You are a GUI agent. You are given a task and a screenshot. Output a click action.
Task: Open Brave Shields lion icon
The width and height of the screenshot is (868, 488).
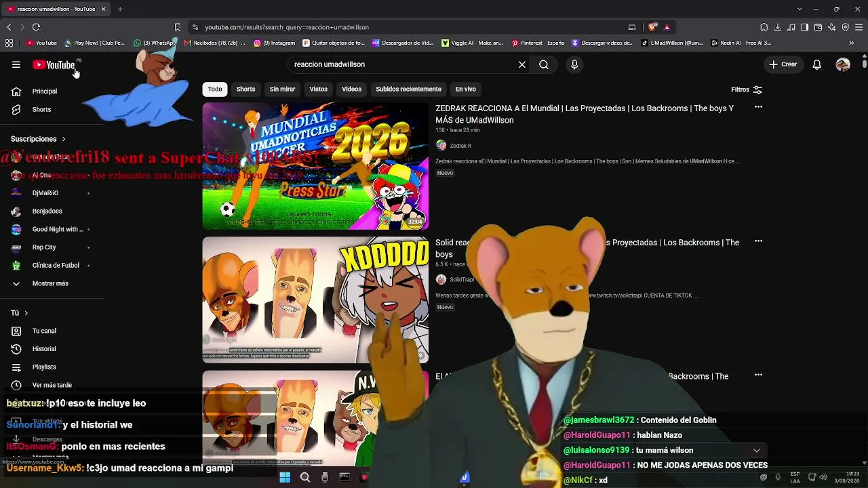tap(652, 27)
